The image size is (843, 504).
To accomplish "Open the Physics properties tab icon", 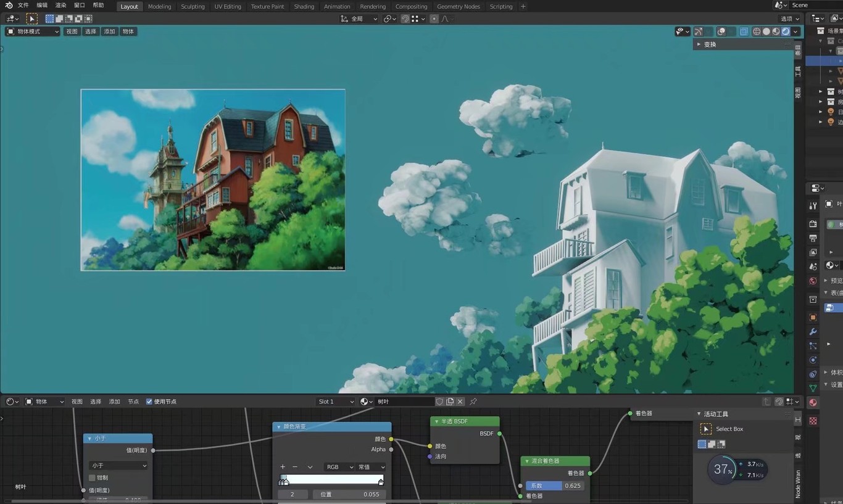I will point(813,360).
